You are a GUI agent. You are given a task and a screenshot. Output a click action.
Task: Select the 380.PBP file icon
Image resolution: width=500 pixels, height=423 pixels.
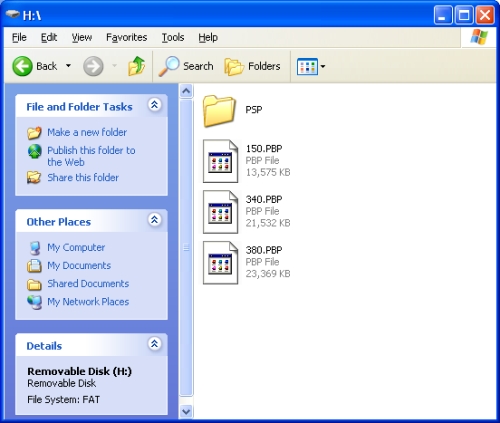[x=220, y=262]
